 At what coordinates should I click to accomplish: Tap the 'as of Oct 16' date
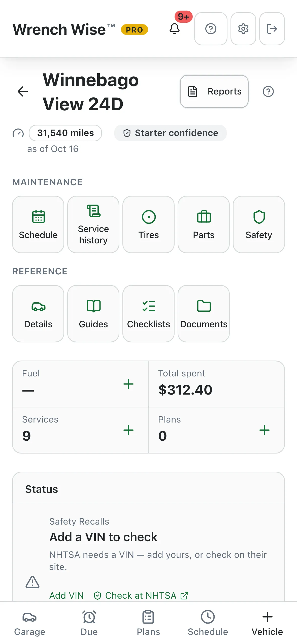pyautogui.click(x=53, y=149)
